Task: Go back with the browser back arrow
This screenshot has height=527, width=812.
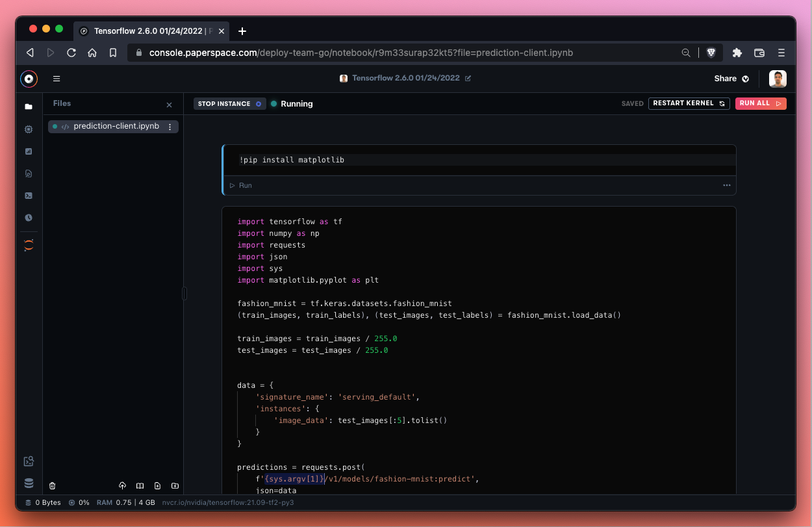Action: [x=30, y=53]
